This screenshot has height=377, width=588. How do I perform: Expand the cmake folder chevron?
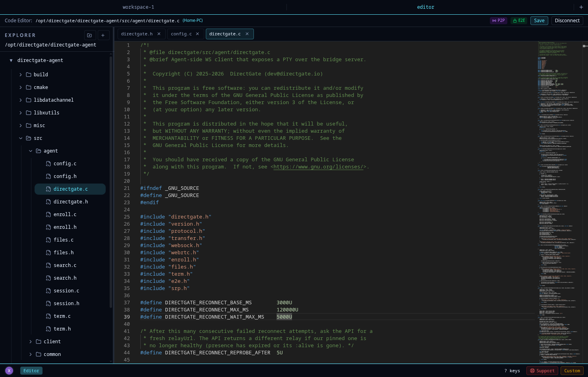click(21, 87)
